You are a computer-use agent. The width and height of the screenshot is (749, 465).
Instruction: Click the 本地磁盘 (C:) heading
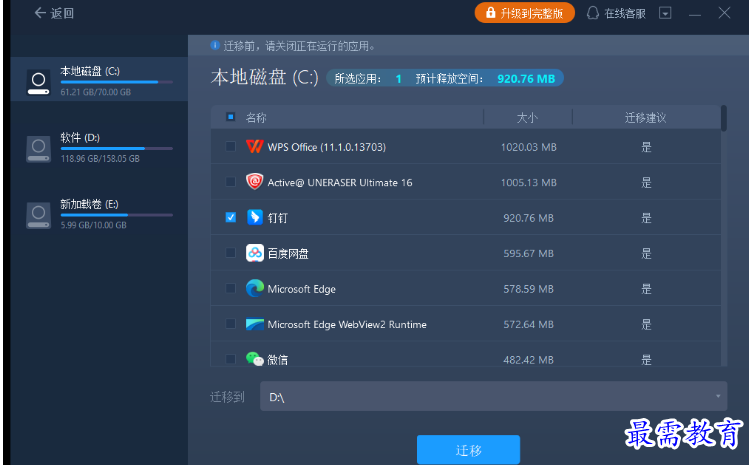(265, 77)
